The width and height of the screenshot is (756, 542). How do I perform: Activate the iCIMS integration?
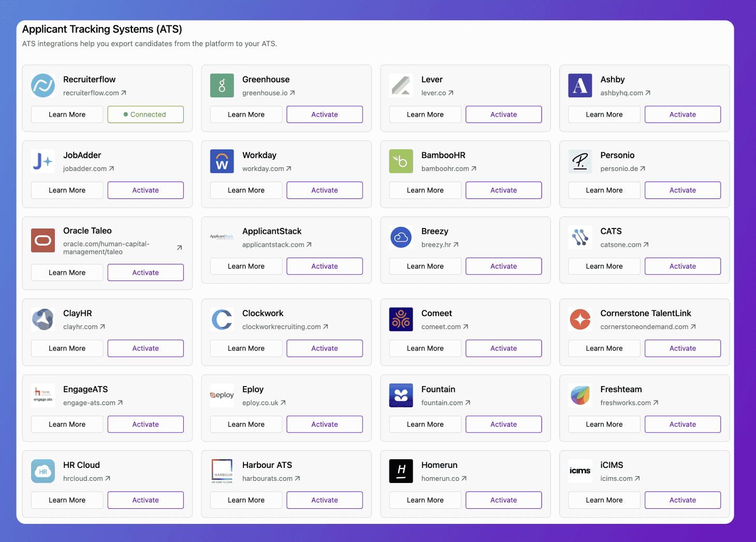pyautogui.click(x=683, y=500)
